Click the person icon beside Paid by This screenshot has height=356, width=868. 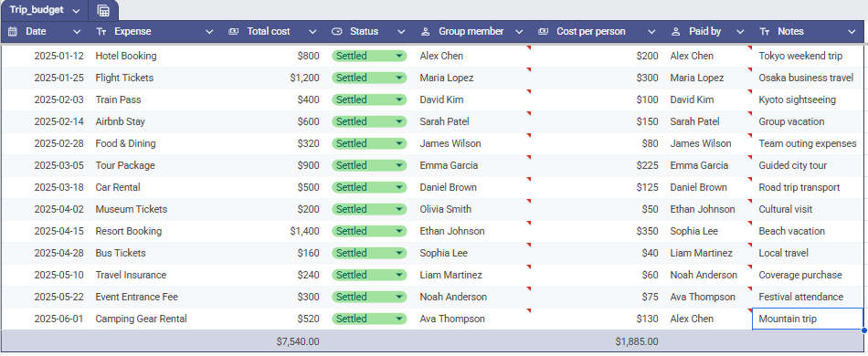tap(676, 32)
